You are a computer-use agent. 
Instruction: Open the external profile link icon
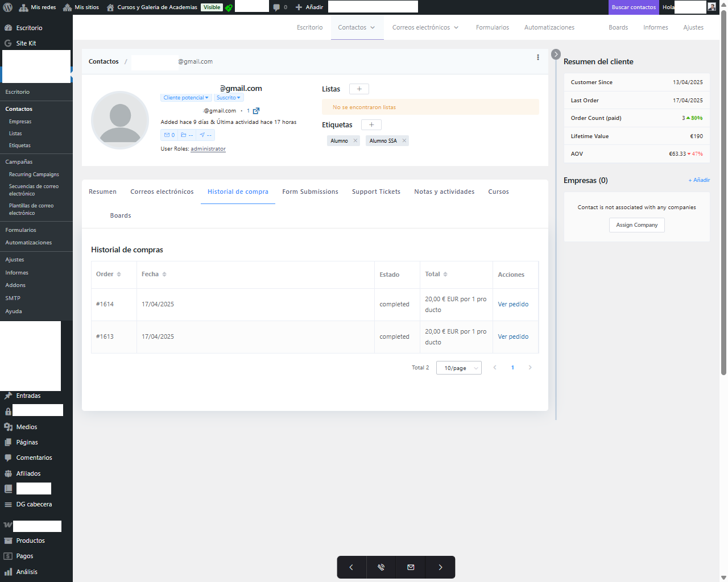tap(256, 111)
